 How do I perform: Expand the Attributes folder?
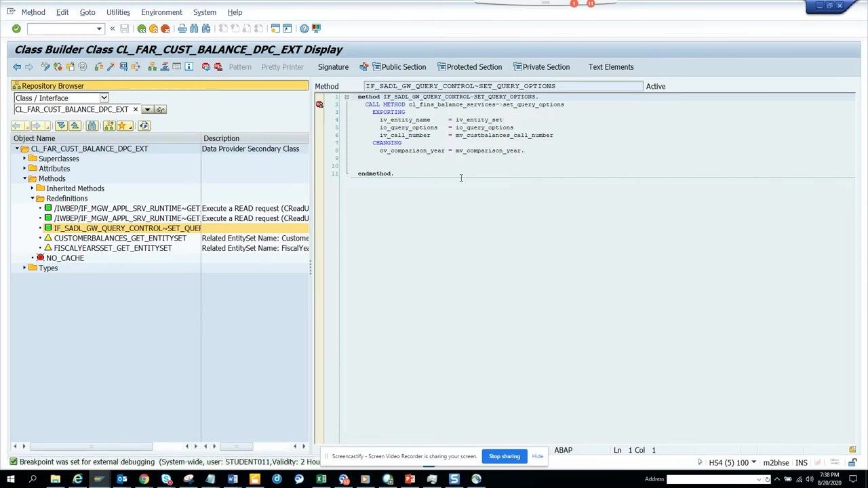coord(24,168)
